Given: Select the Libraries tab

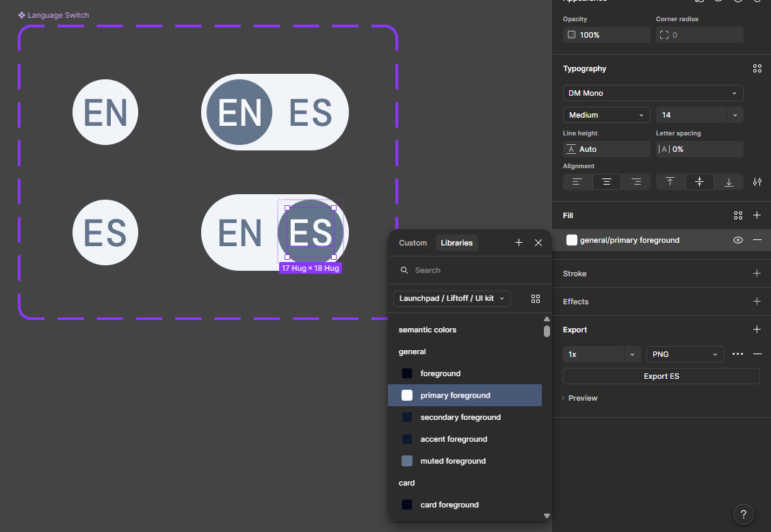Looking at the screenshot, I should click(x=456, y=243).
